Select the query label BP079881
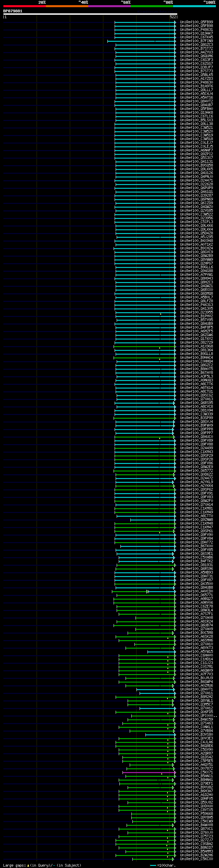Image resolution: width=219 pixels, height=868 pixels. point(13,11)
